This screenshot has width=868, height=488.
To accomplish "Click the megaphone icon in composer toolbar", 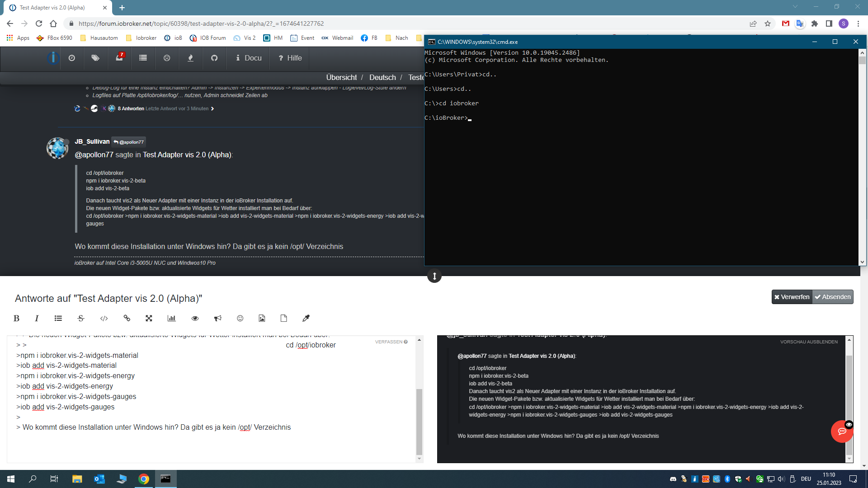I will [217, 318].
